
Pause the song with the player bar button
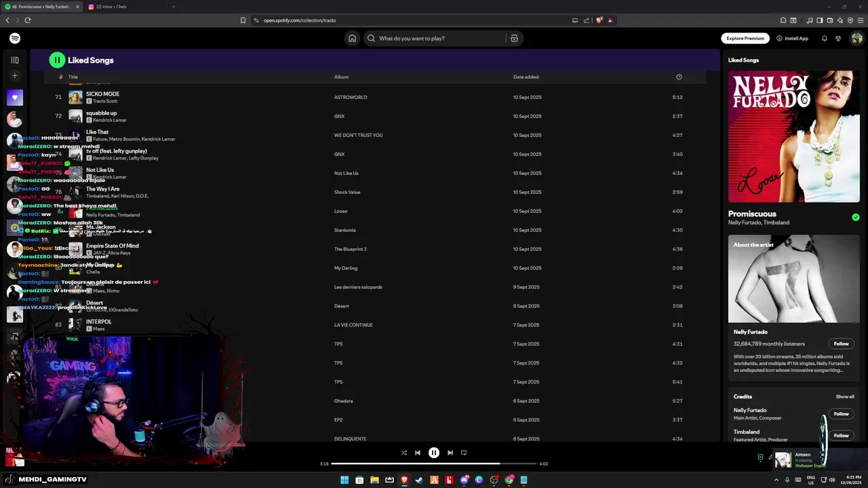pyautogui.click(x=434, y=453)
